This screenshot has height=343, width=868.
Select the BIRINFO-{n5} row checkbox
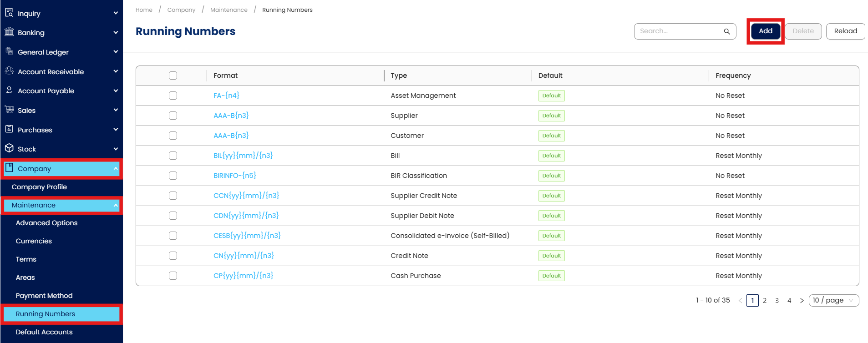(x=173, y=176)
